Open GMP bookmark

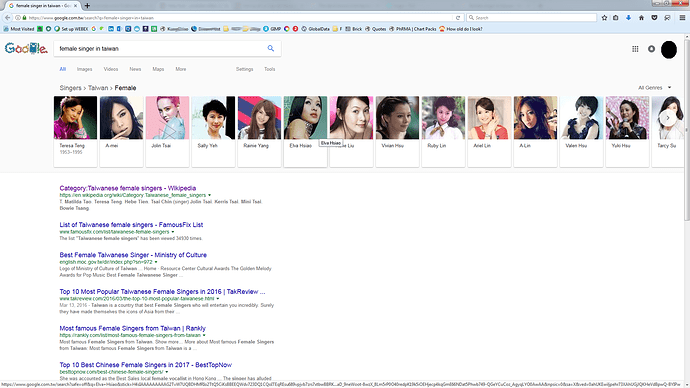[272, 29]
